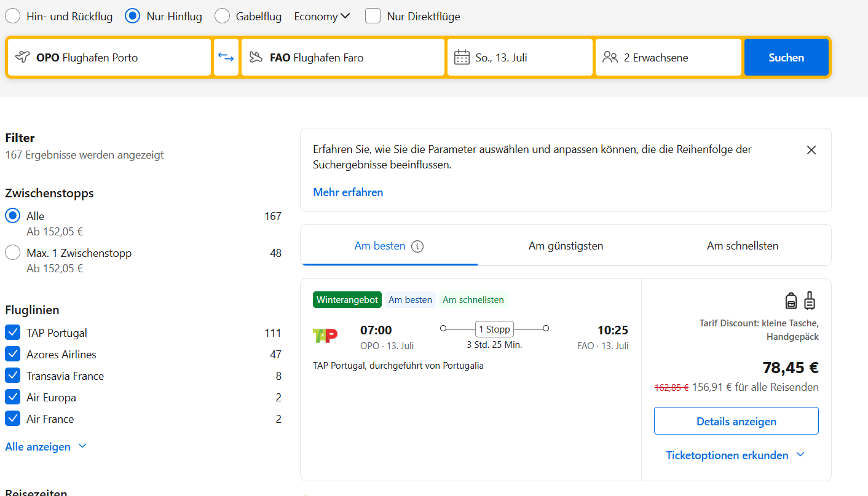
Task: Click the blue Am besten badge on flight card
Action: pyautogui.click(x=410, y=300)
